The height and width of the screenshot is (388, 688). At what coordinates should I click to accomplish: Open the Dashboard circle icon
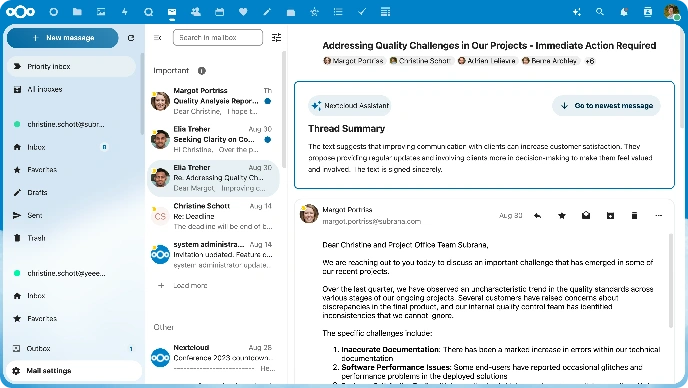pos(54,12)
